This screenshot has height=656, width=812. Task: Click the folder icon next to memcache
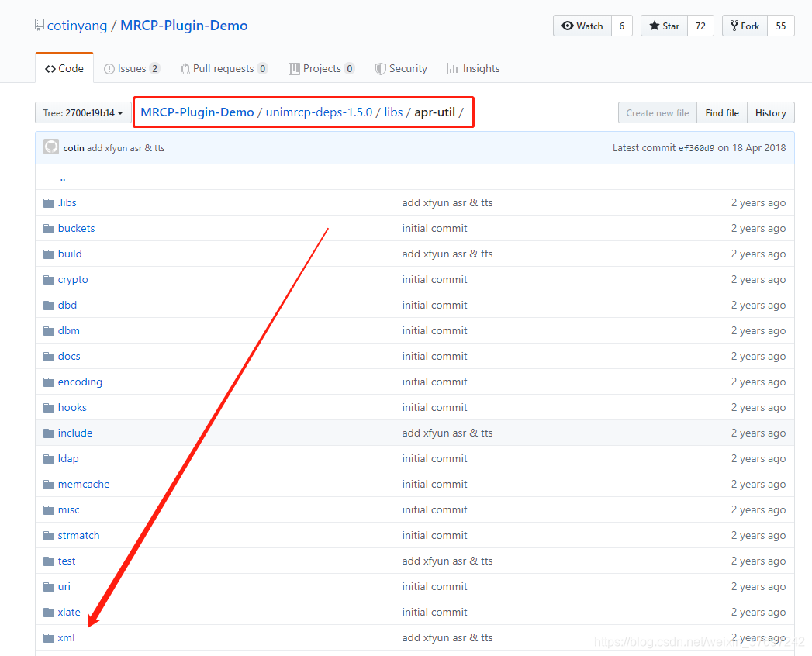(49, 484)
